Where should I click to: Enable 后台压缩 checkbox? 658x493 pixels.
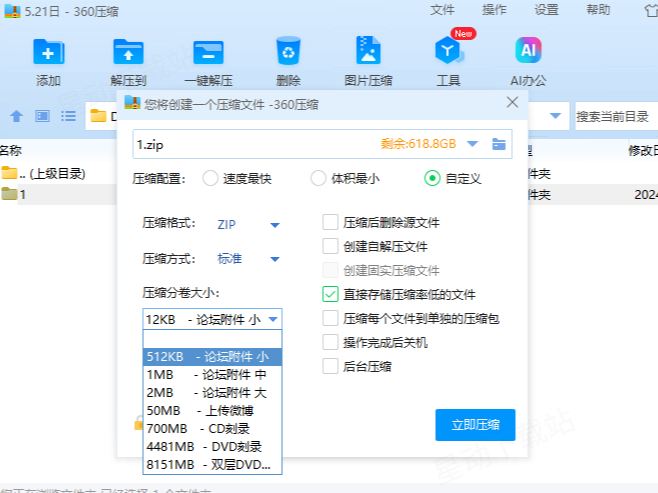(330, 366)
